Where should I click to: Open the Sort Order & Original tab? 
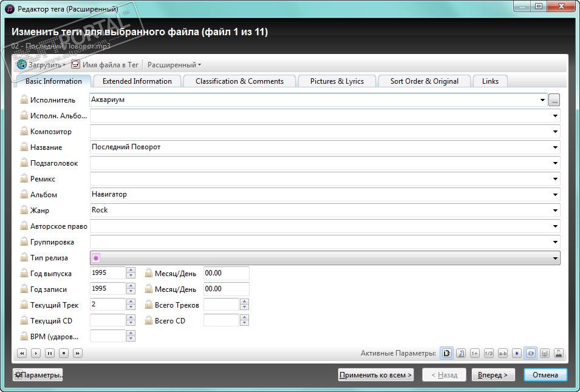click(x=425, y=81)
